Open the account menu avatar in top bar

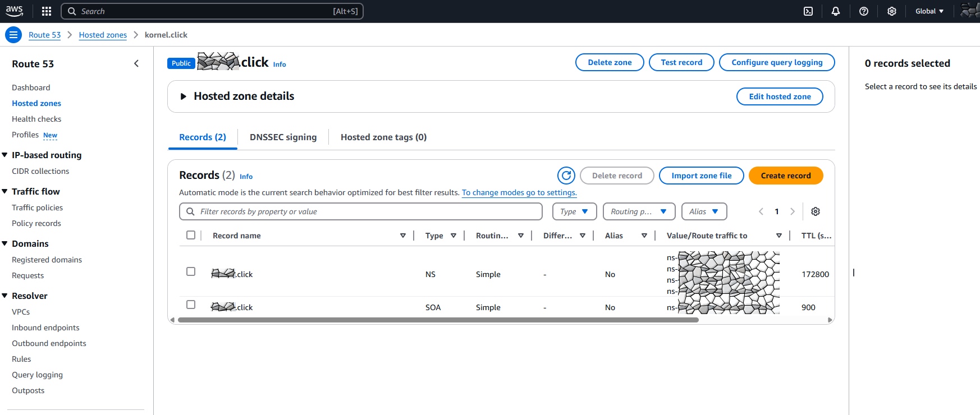(970, 11)
